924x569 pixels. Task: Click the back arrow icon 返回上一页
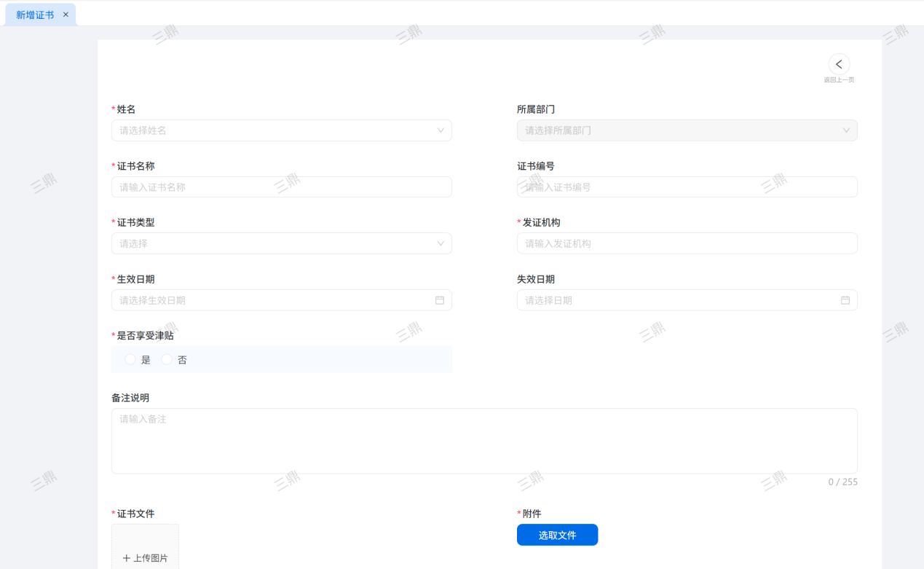[839, 64]
